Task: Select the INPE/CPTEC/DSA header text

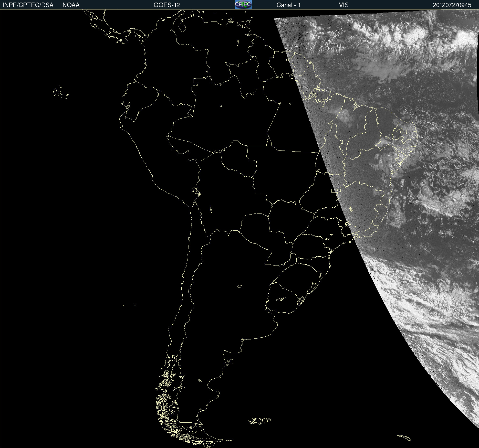Action: (x=28, y=5)
